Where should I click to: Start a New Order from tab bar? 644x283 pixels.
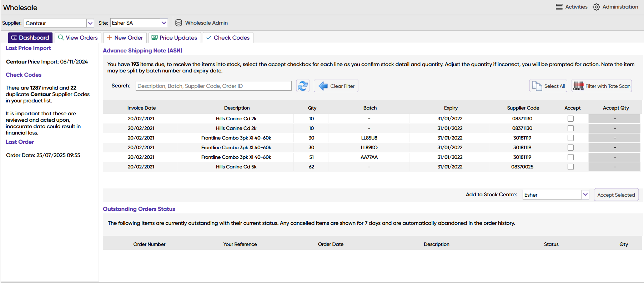[x=125, y=38]
